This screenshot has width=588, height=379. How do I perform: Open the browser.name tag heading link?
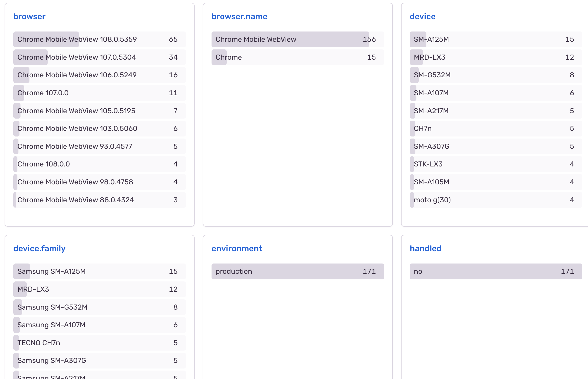tap(239, 16)
